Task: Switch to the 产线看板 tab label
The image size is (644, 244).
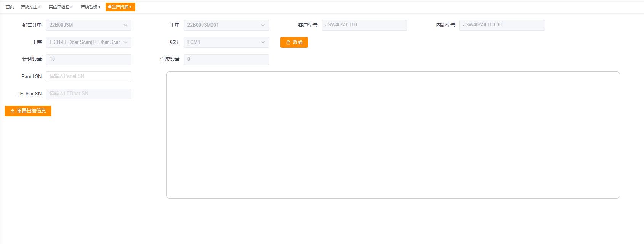Action: click(x=88, y=7)
